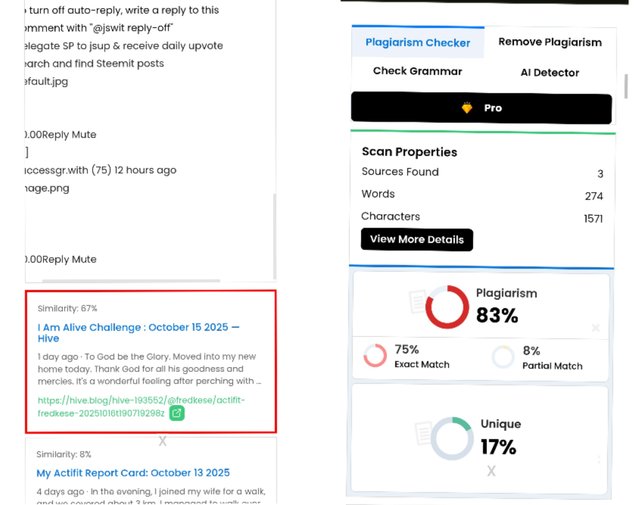Select the Check Grammar tab
The height and width of the screenshot is (505, 640).
click(417, 72)
